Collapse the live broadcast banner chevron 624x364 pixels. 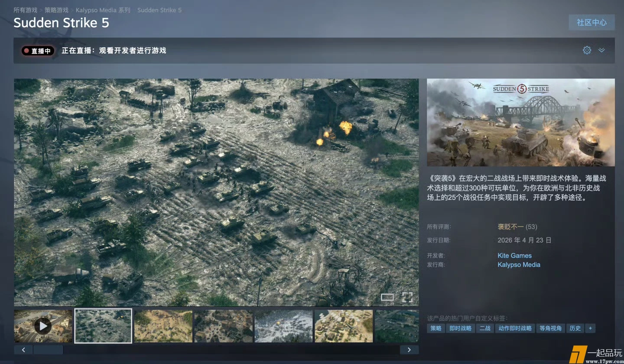click(601, 50)
